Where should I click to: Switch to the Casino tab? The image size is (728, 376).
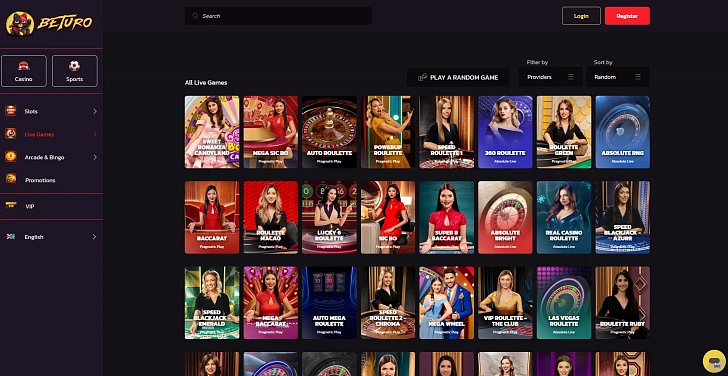point(24,71)
